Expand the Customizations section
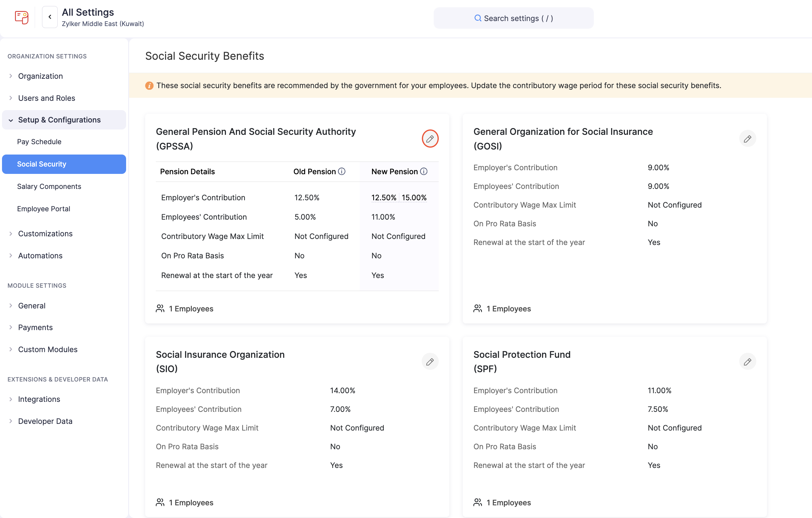The height and width of the screenshot is (518, 812). click(45, 234)
